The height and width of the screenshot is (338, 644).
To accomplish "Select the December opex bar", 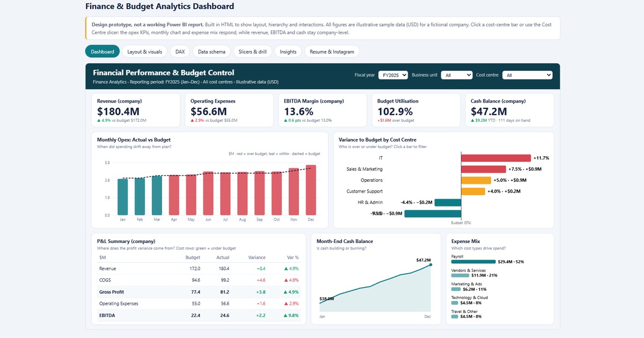I will tap(311, 190).
